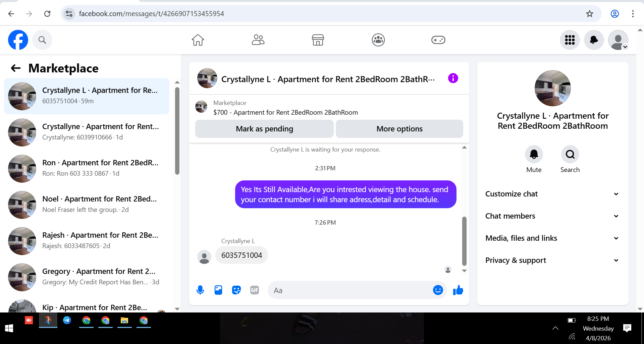Click the address bar URL
Viewport: 644px width, 344px height.
151,13
